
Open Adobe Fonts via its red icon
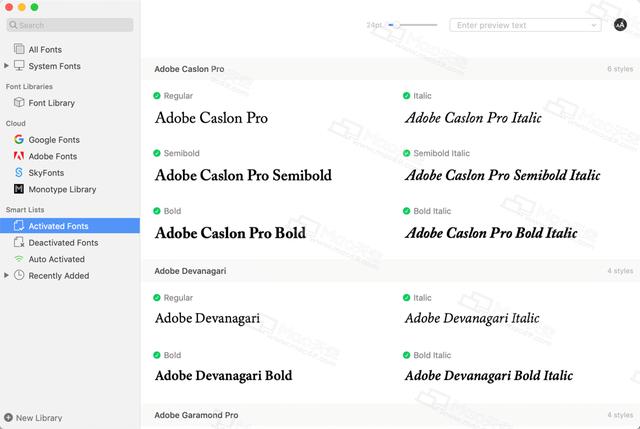click(x=19, y=156)
